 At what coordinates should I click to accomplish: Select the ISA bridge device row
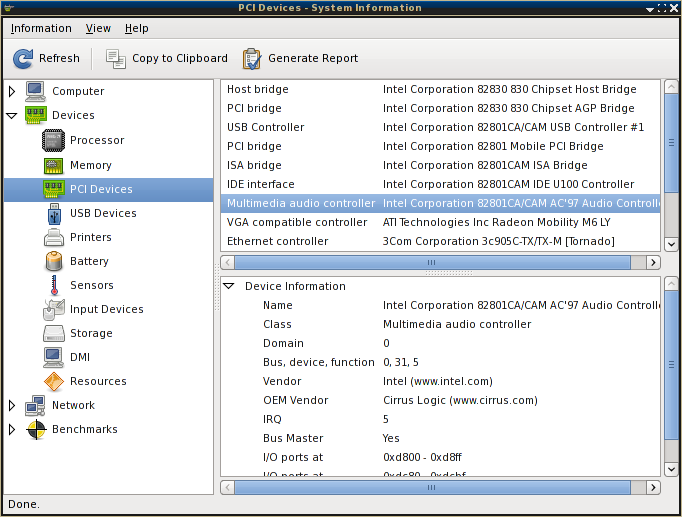(441, 165)
